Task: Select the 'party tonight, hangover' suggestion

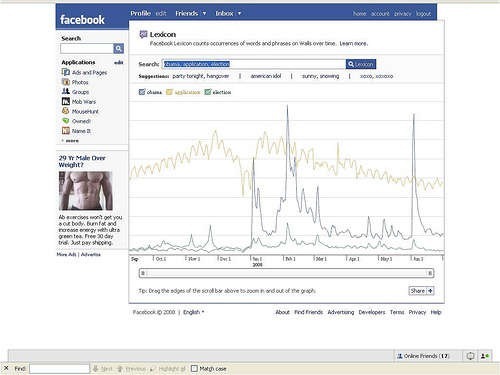Action: pyautogui.click(x=201, y=76)
